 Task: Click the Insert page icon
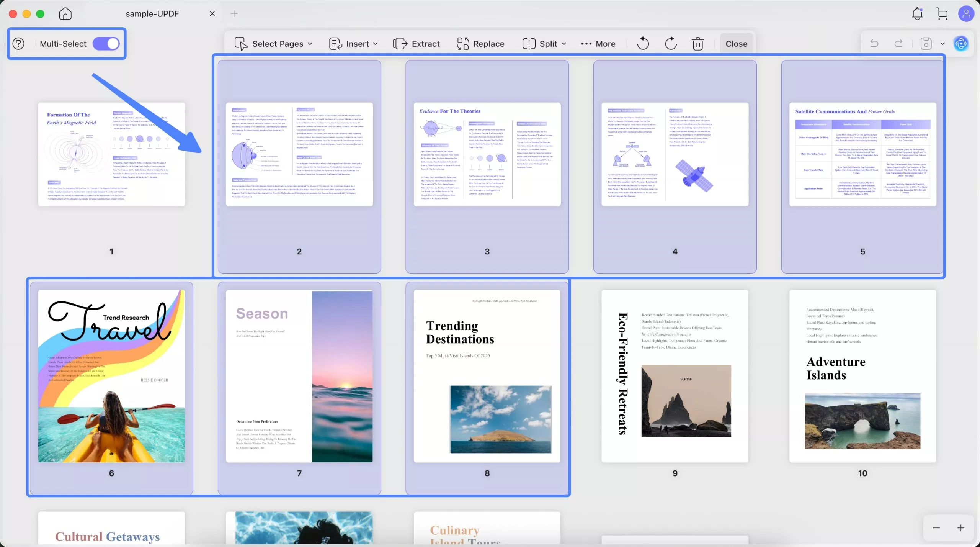335,44
